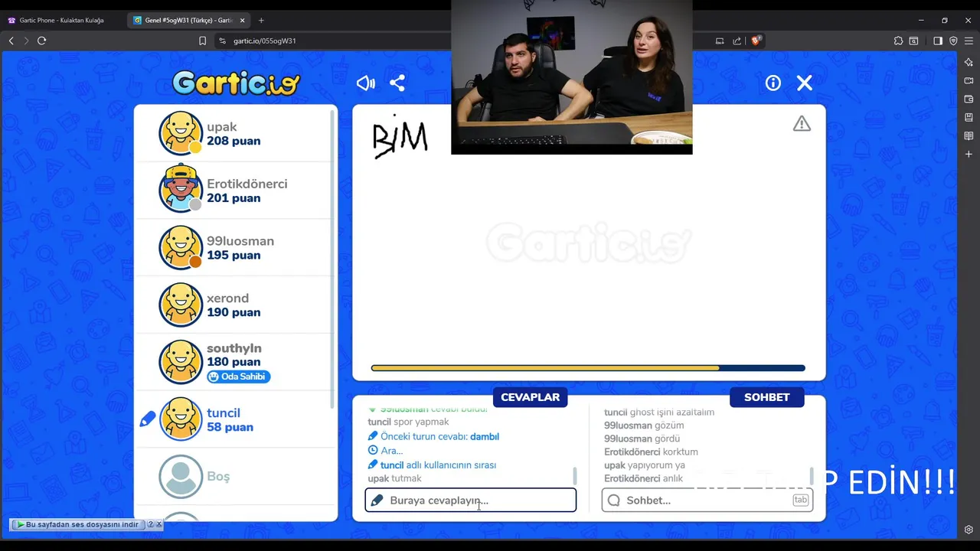Screen dimensions: 980x551
Task: Open the browser hamburger main menu
Action: tap(969, 41)
